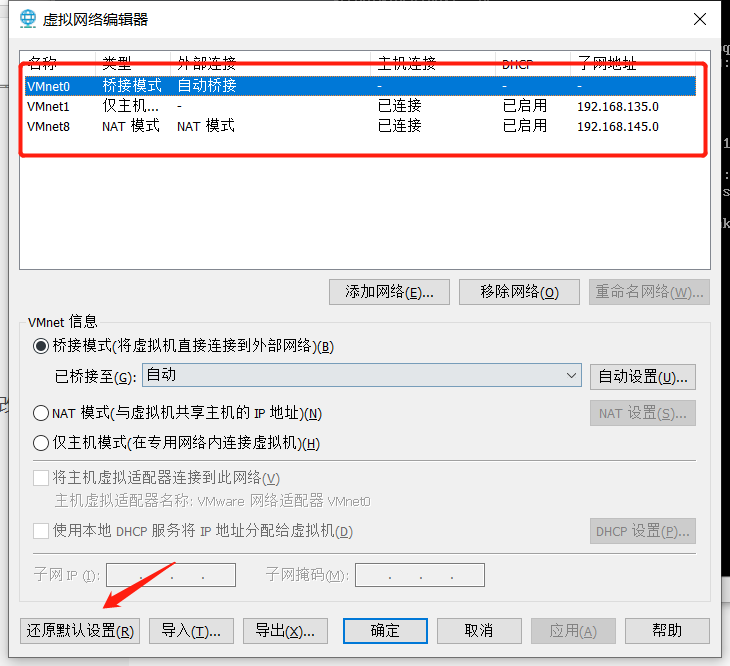The image size is (730, 666).
Task: Click the 子网掩码 input field
Action: pyautogui.click(x=420, y=575)
